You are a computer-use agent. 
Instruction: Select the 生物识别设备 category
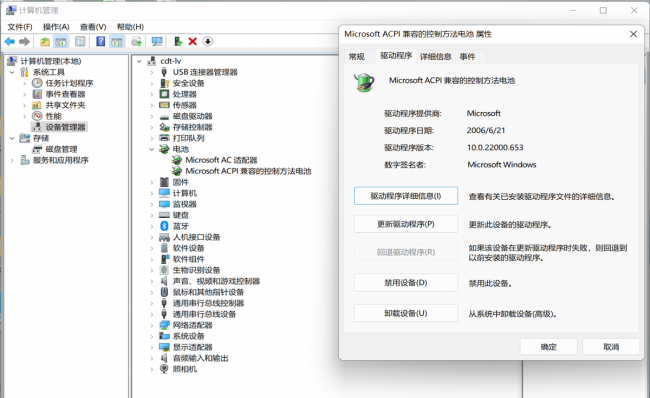[x=196, y=270]
